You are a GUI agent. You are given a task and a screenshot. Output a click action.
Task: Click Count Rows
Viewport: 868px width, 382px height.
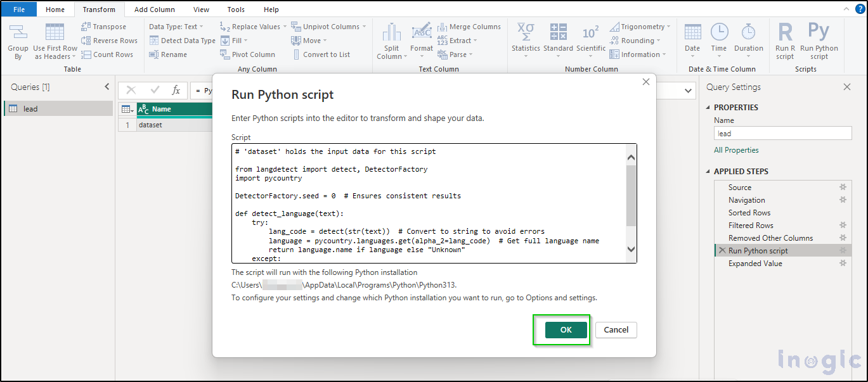(107, 54)
